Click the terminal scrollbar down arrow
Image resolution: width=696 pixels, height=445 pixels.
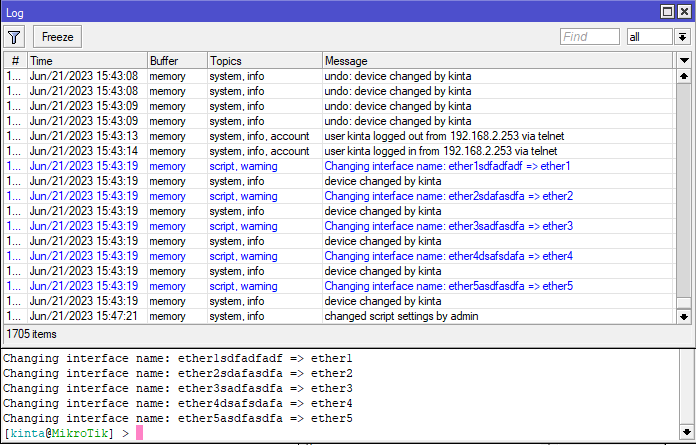(687, 432)
